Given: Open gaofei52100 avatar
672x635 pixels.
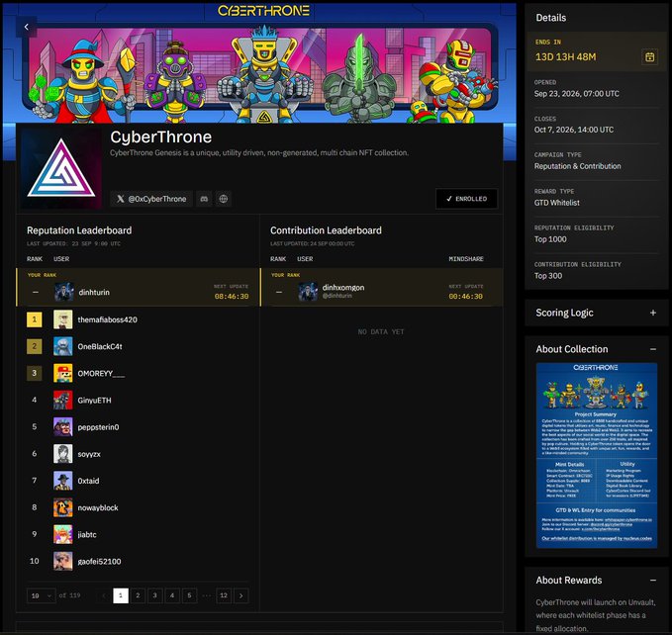Looking at the screenshot, I should [x=63, y=562].
